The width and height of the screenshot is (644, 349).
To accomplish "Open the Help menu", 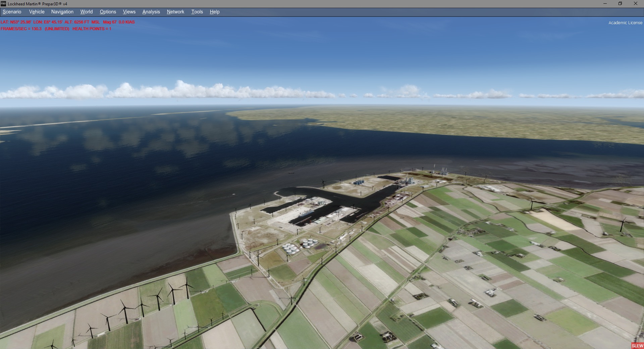I will pyautogui.click(x=215, y=12).
